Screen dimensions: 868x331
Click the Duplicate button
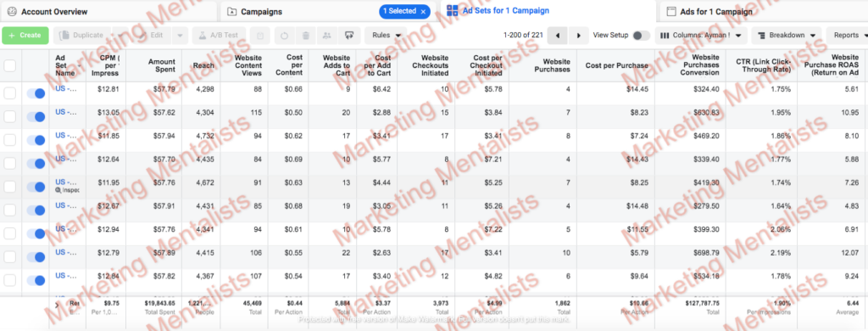(x=82, y=36)
